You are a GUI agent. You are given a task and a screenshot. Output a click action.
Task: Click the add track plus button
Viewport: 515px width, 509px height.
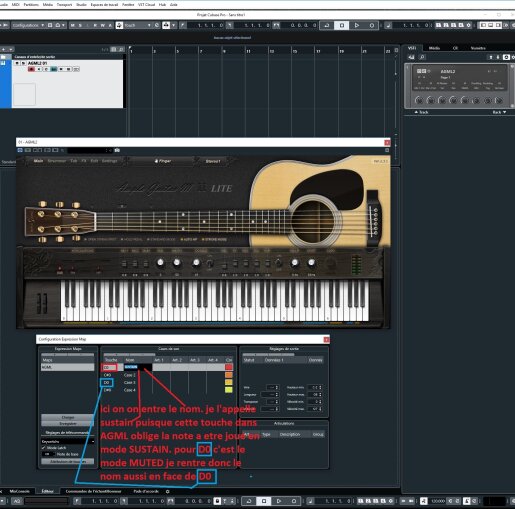point(4,49)
